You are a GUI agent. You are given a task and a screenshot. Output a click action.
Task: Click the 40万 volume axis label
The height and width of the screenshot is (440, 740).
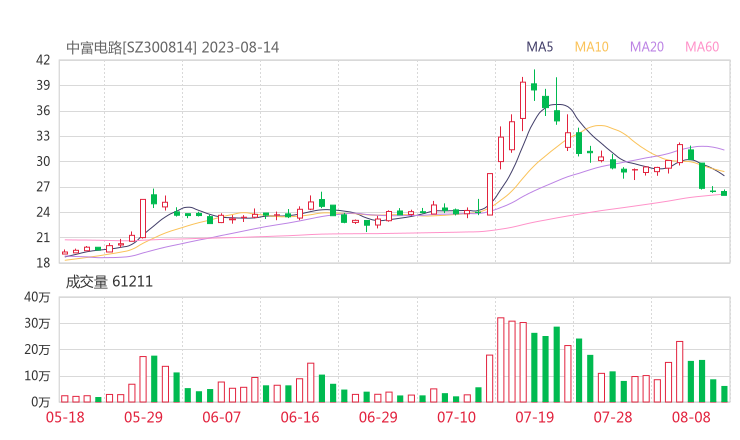pos(37,297)
